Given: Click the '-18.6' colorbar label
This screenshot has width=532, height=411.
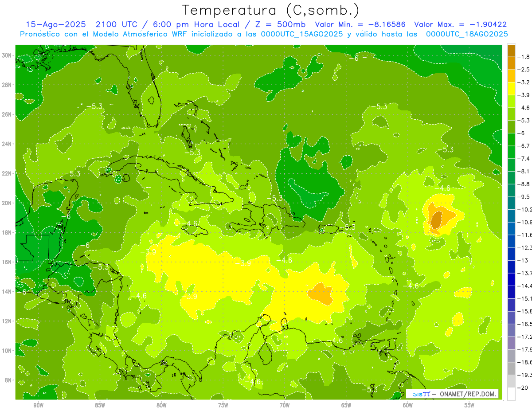Looking at the screenshot, I should pyautogui.click(x=524, y=362).
